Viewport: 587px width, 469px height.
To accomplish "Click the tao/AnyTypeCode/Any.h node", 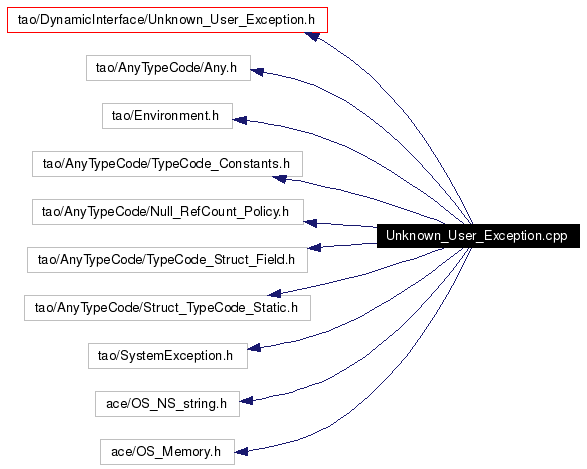I will tap(168, 68).
